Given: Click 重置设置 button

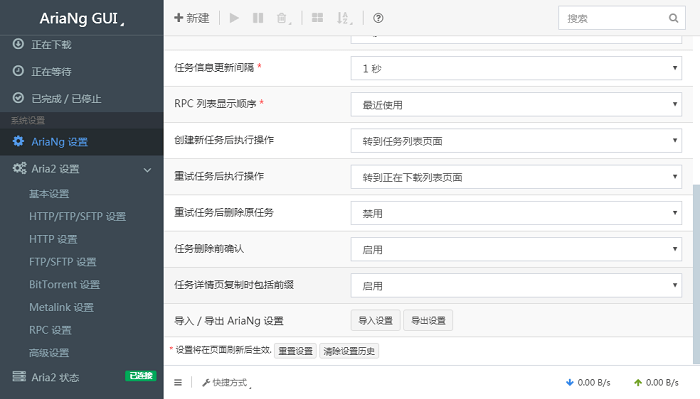Looking at the screenshot, I should click(x=296, y=351).
